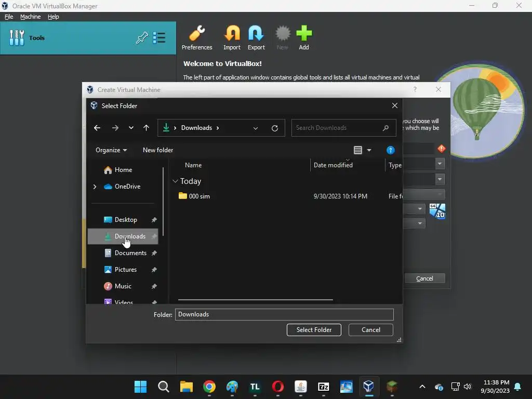Go back in Select Folder dialog
Image resolution: width=532 pixels, height=399 pixels.
97,128
